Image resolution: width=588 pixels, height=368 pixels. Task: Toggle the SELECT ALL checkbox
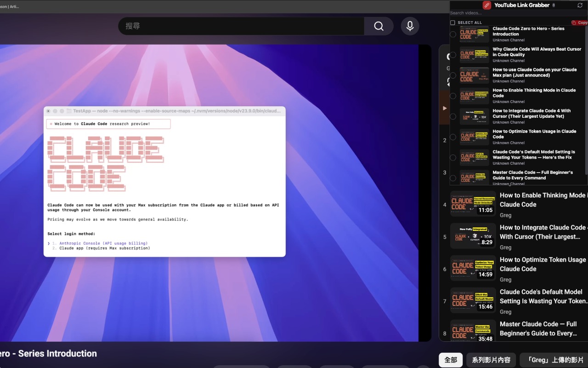coord(452,22)
